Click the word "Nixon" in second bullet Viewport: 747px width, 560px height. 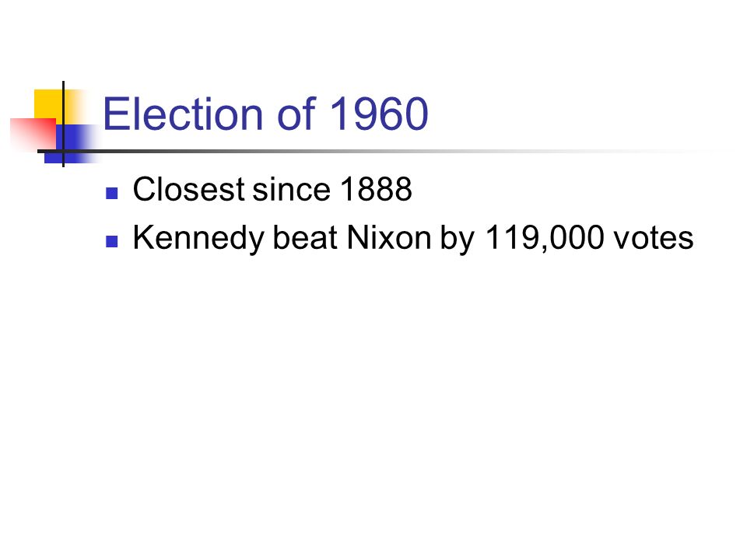(389, 237)
